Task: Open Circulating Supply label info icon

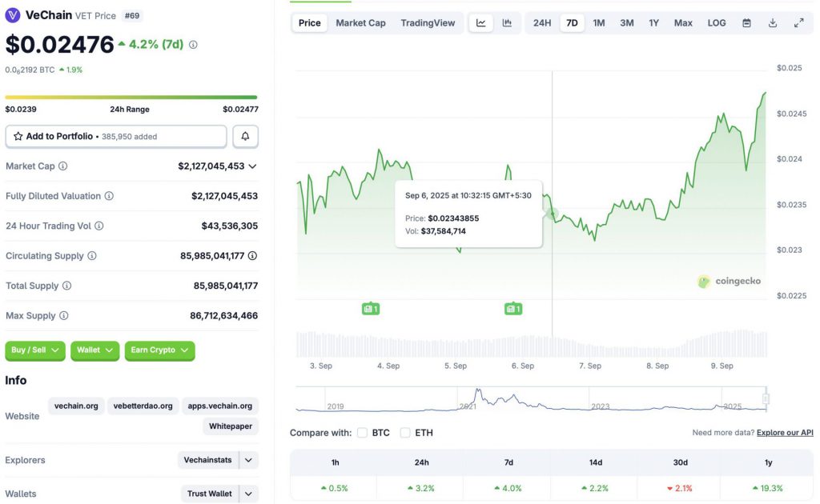Action: (x=91, y=255)
